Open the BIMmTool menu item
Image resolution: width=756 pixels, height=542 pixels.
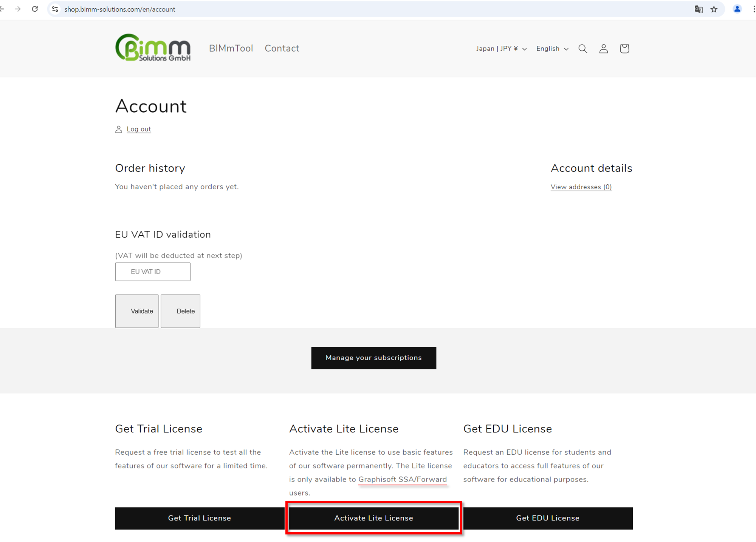pyautogui.click(x=231, y=48)
